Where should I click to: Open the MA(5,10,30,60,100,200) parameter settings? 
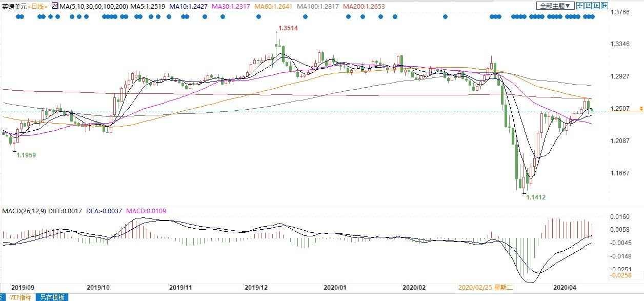pyautogui.click(x=93, y=7)
